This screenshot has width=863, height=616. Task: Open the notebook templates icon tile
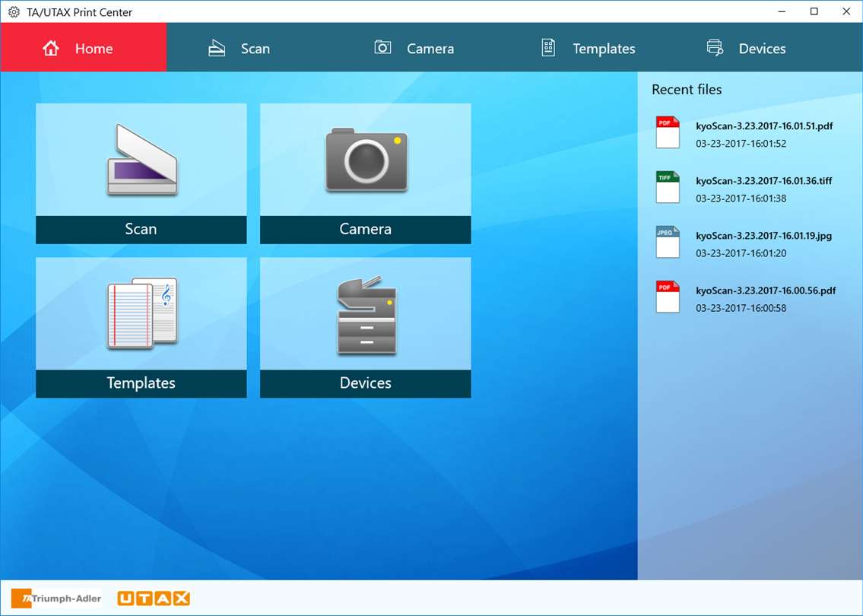click(141, 314)
